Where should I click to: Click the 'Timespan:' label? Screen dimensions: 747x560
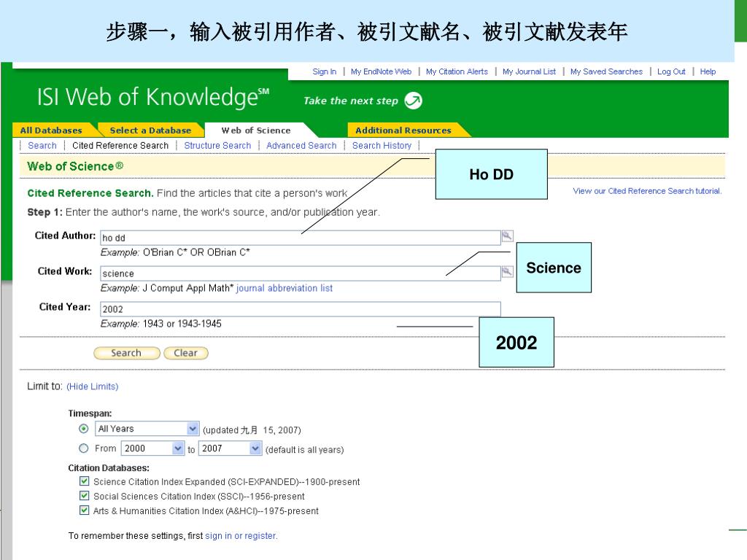click(90, 413)
